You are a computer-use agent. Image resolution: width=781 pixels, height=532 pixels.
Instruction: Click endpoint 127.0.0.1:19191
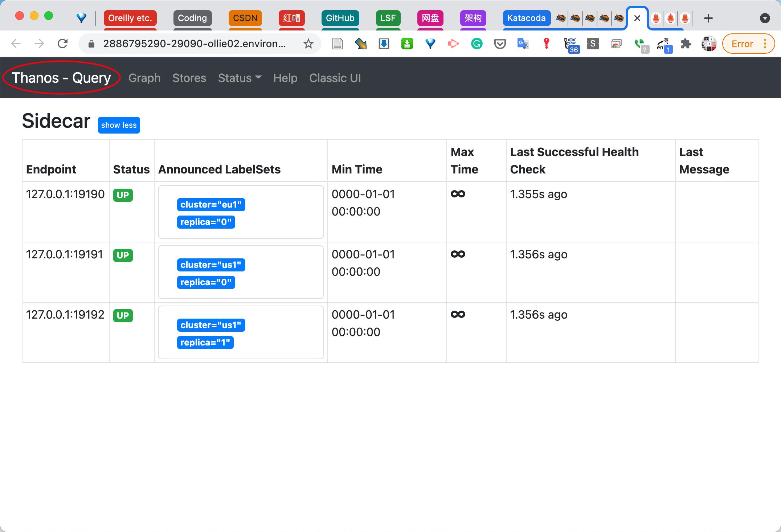point(64,254)
